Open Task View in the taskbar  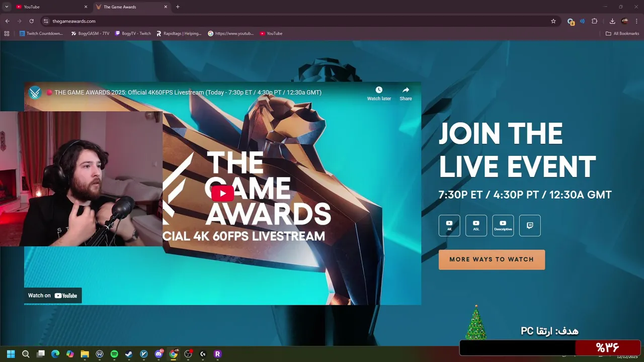[x=41, y=354]
